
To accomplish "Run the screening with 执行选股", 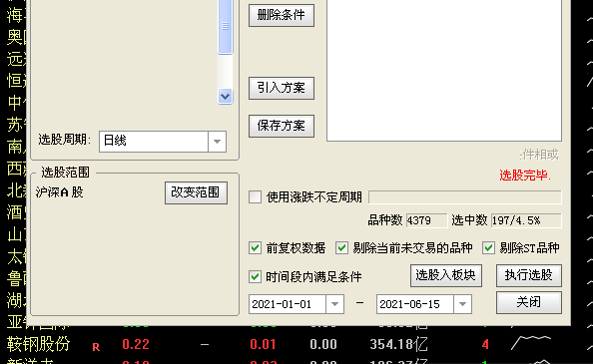I will tap(528, 275).
